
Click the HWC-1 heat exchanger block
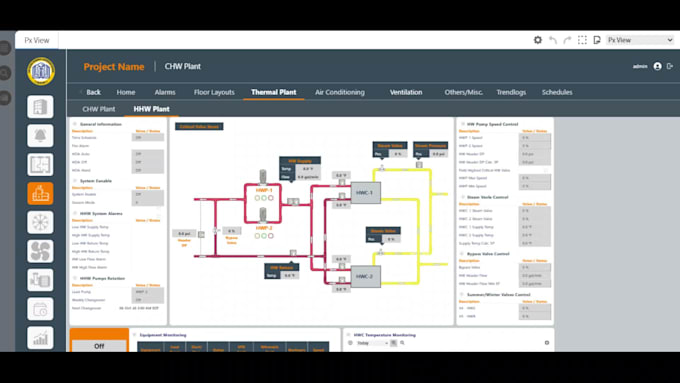[x=366, y=193]
